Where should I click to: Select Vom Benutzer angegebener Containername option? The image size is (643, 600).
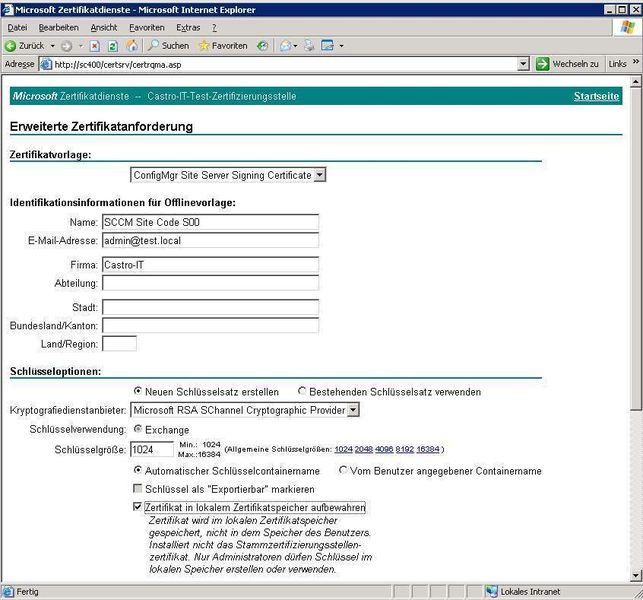click(x=343, y=470)
